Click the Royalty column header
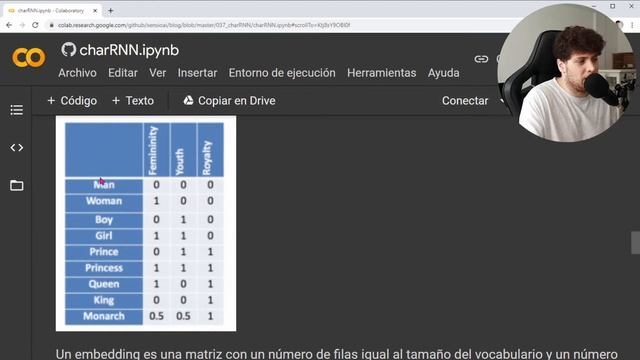The width and height of the screenshot is (640, 360). 210,150
